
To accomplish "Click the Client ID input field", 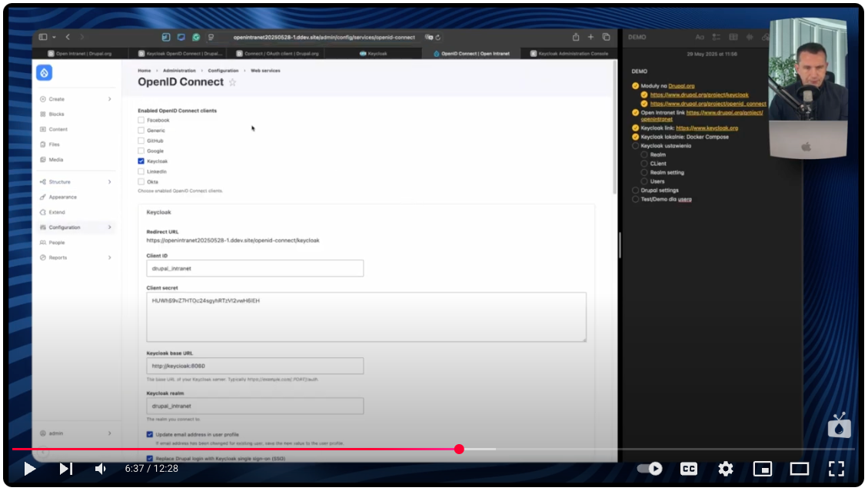I will point(254,268).
